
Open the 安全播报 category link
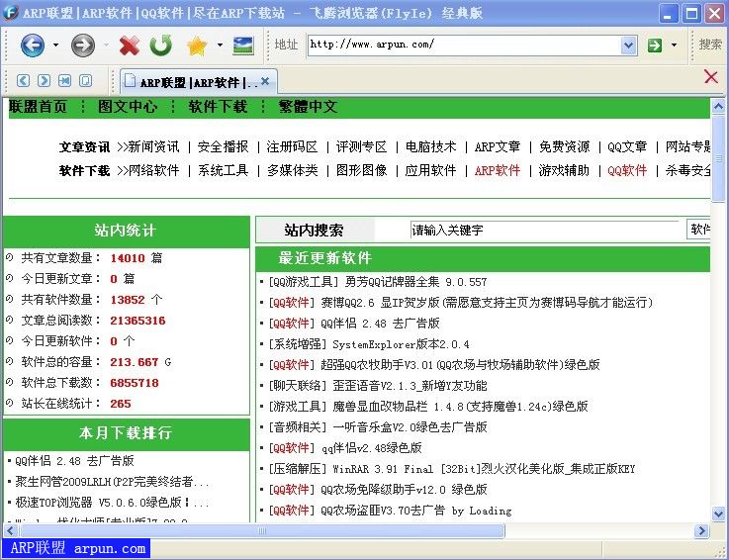224,147
